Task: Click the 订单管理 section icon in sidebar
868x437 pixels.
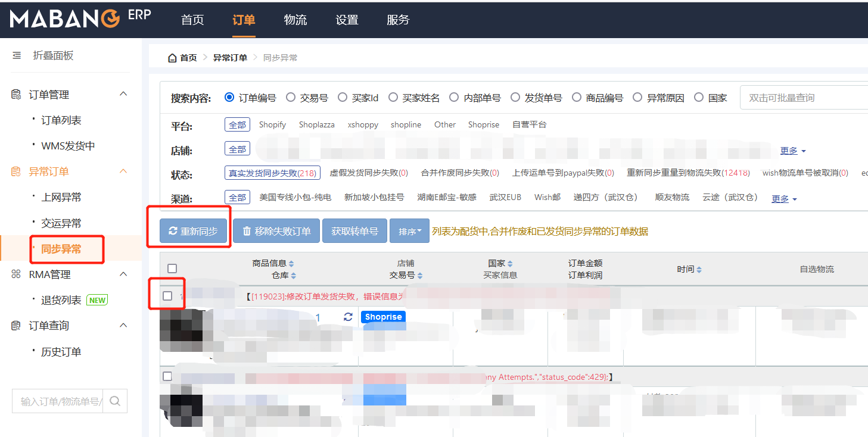Action: coord(16,93)
